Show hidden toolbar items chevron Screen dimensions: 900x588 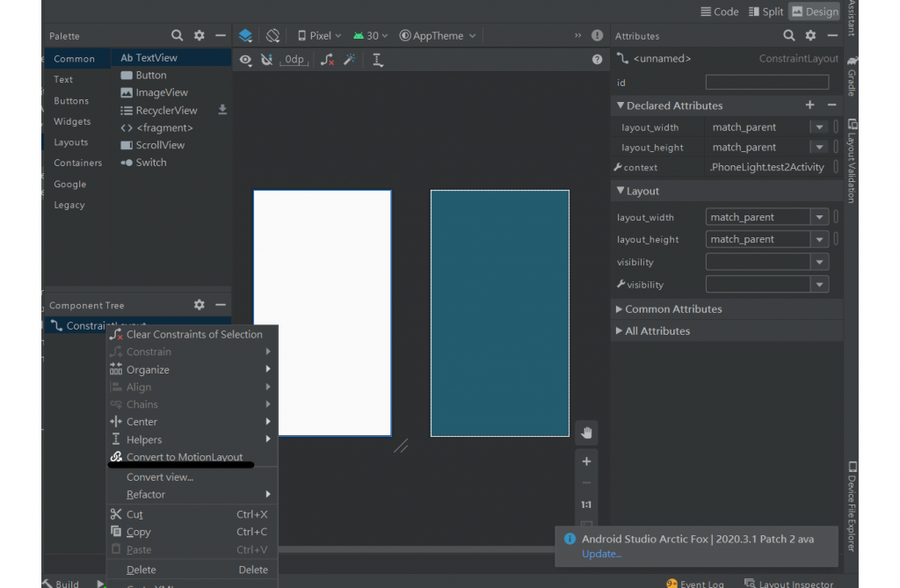(x=577, y=36)
